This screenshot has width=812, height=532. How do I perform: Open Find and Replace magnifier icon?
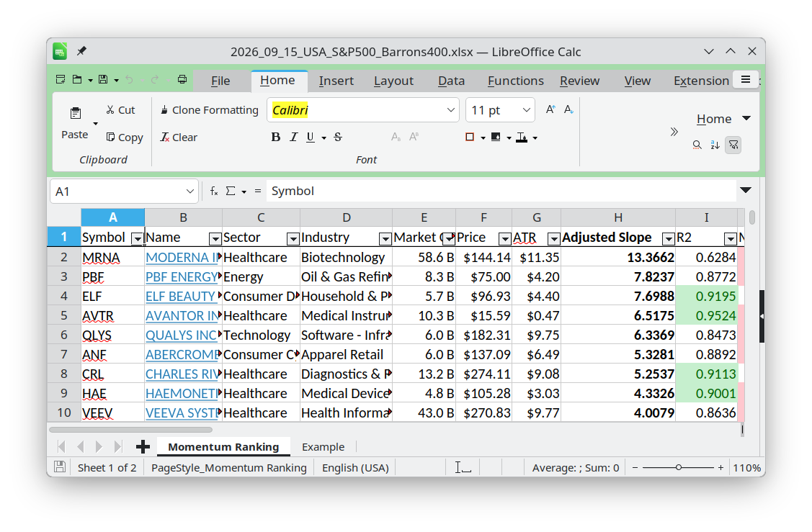[697, 145]
